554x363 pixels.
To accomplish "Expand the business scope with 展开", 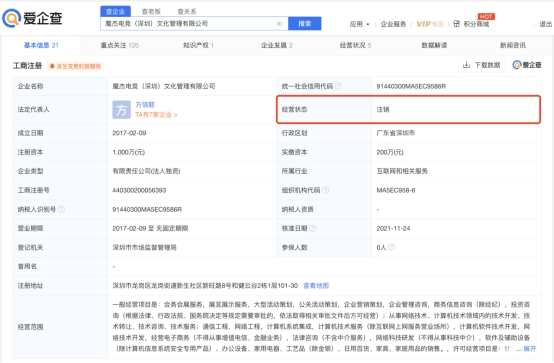I will [530, 349].
